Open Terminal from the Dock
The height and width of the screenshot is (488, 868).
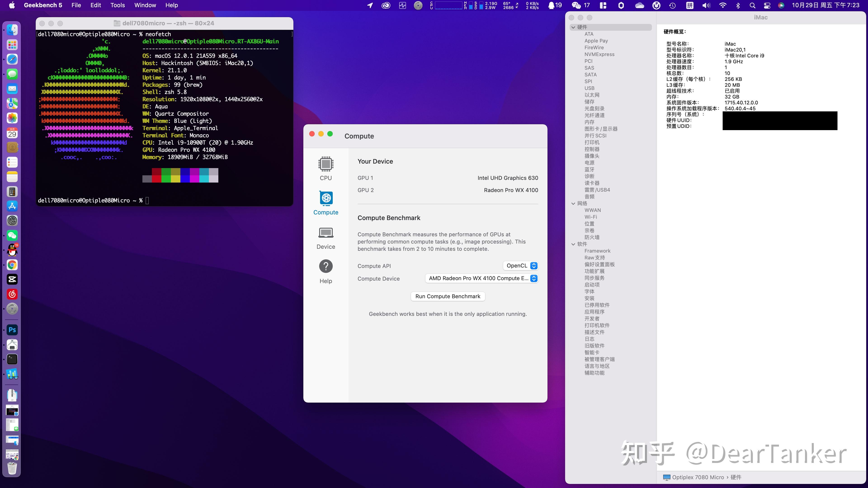coord(12,359)
